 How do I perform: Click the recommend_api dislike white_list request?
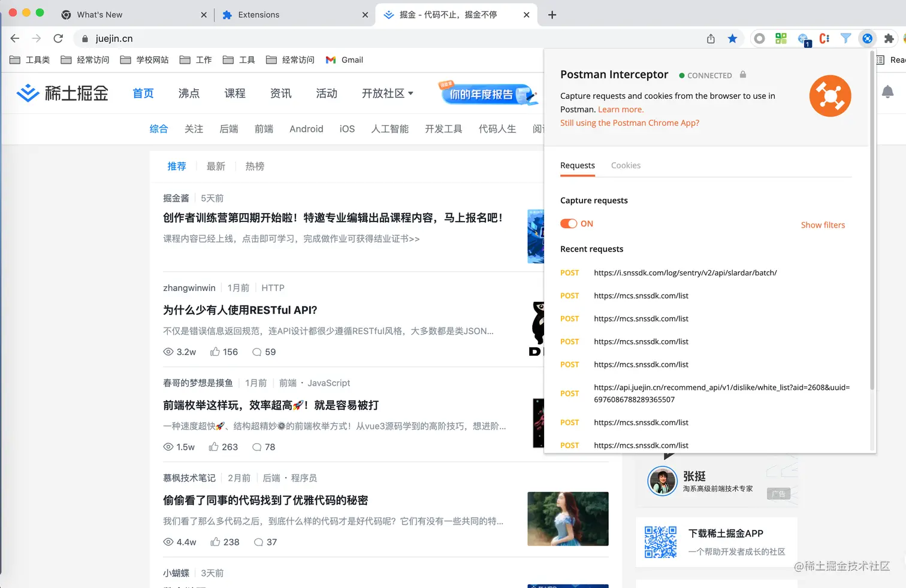[721, 393]
